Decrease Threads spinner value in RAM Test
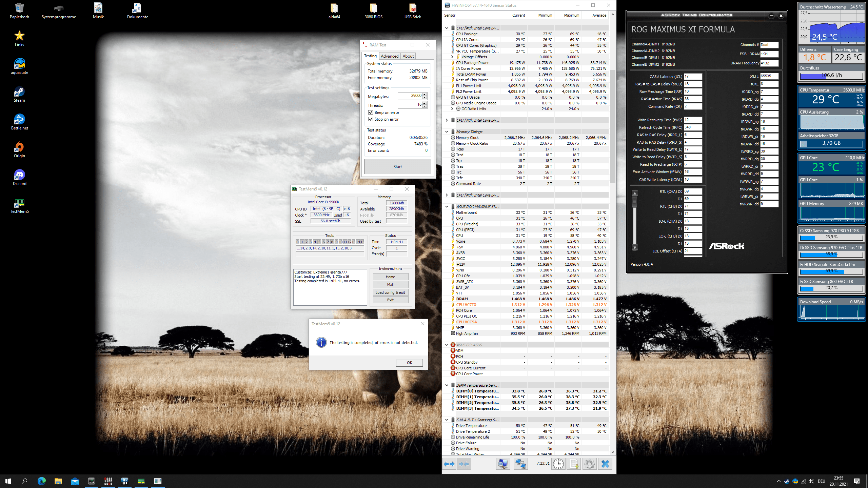This screenshot has width=868, height=488. click(x=425, y=106)
